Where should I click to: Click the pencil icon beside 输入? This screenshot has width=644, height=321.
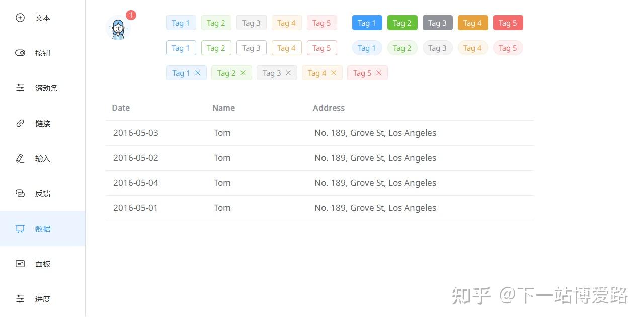(x=20, y=158)
